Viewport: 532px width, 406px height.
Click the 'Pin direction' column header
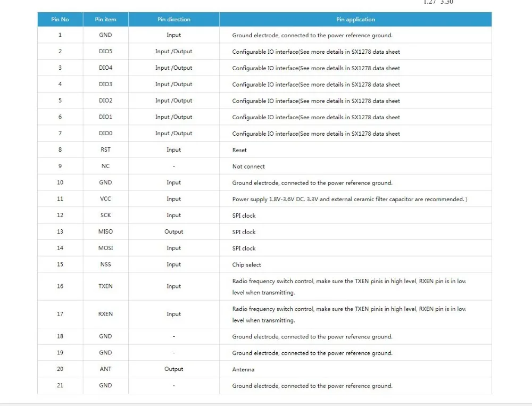click(x=174, y=19)
